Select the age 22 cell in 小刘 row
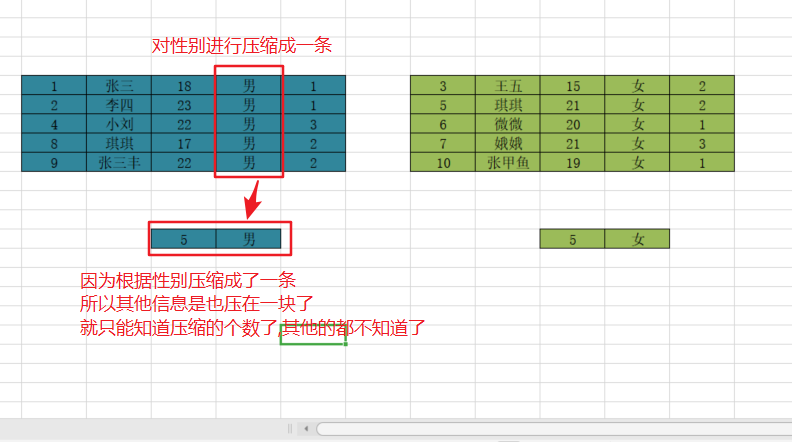The image size is (792, 442). pos(183,124)
